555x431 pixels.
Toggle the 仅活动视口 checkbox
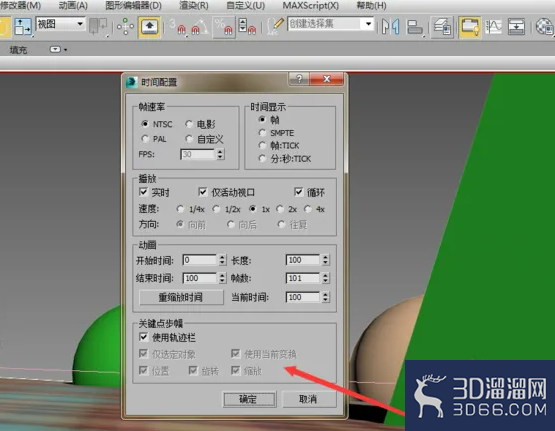pyautogui.click(x=202, y=192)
